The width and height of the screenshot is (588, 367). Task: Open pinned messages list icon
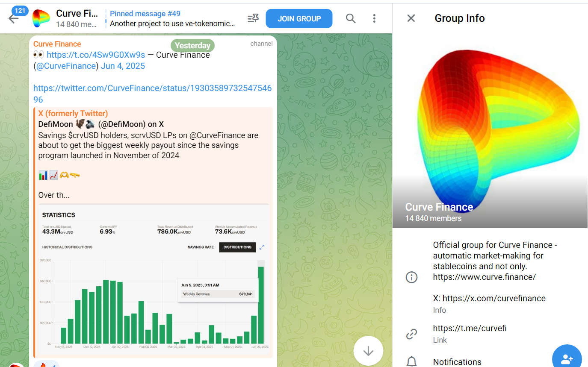[x=253, y=18]
